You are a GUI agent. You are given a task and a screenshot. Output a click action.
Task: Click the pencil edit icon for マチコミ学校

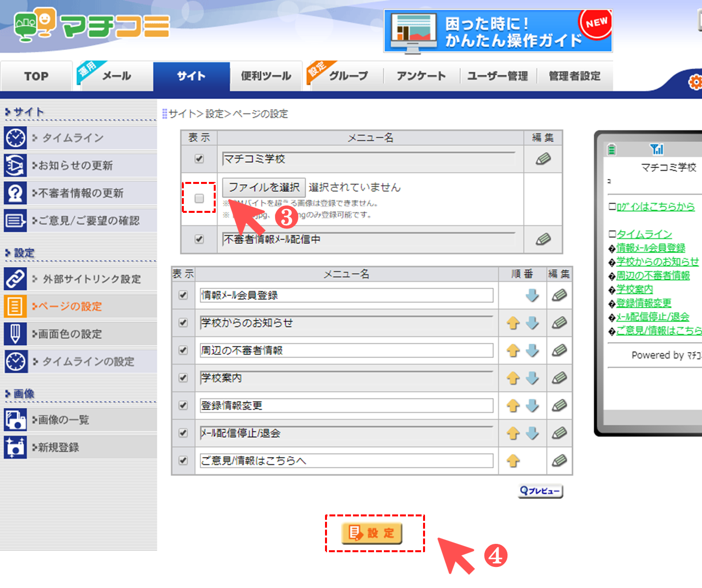pyautogui.click(x=543, y=159)
